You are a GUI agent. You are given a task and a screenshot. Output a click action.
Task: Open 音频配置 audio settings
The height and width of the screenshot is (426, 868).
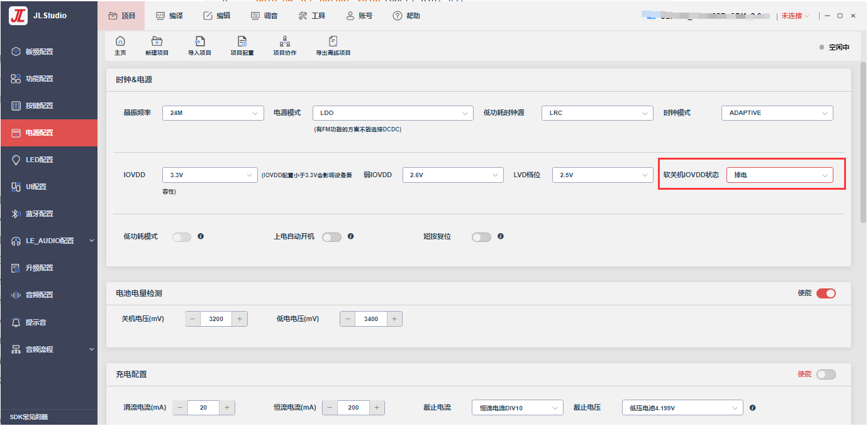pyautogui.click(x=49, y=295)
